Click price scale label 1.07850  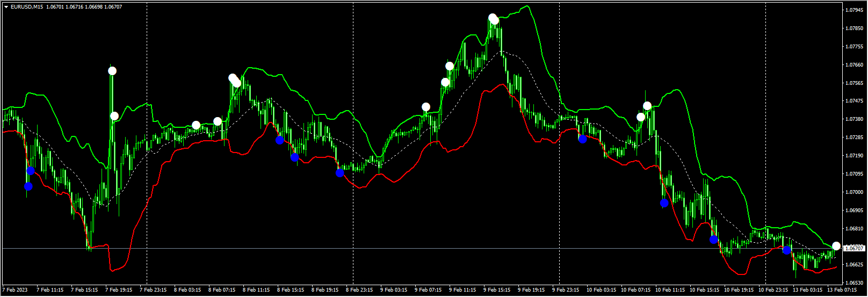click(853, 28)
